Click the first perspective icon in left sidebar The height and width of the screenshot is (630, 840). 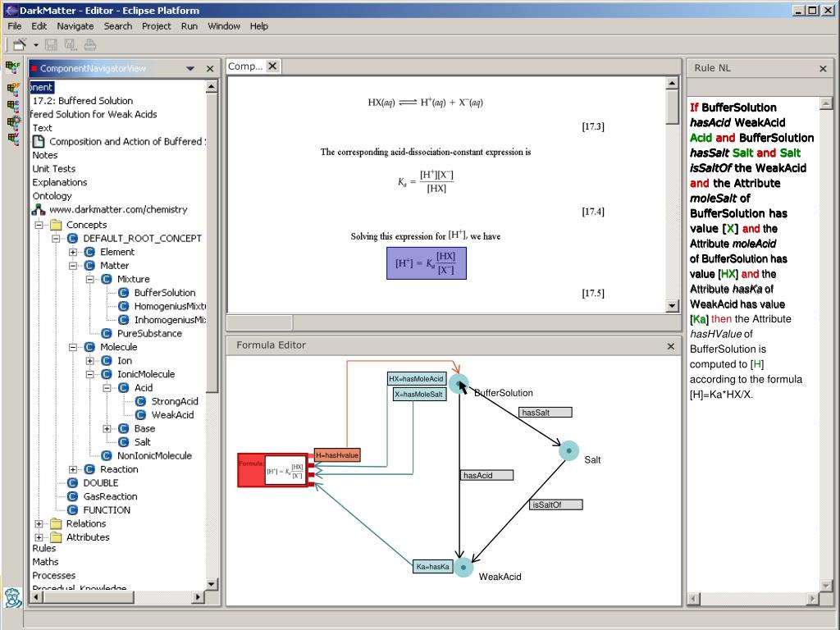(x=12, y=67)
